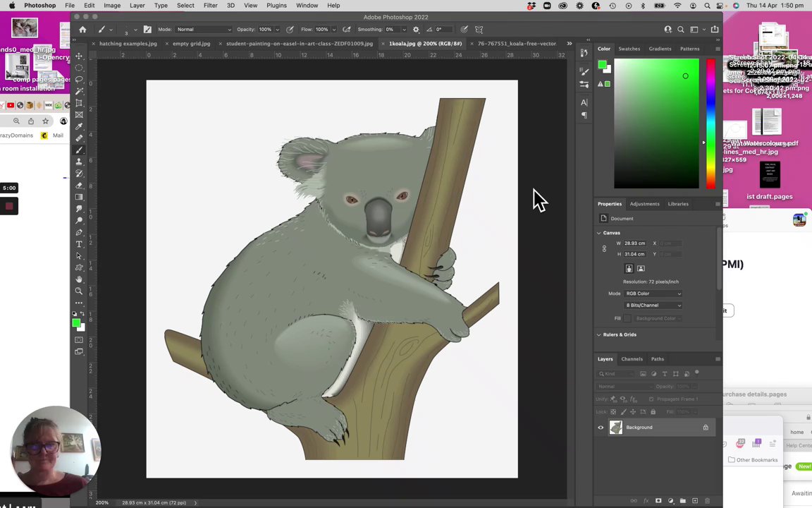Open the brush smoothing options gear

click(x=416, y=30)
